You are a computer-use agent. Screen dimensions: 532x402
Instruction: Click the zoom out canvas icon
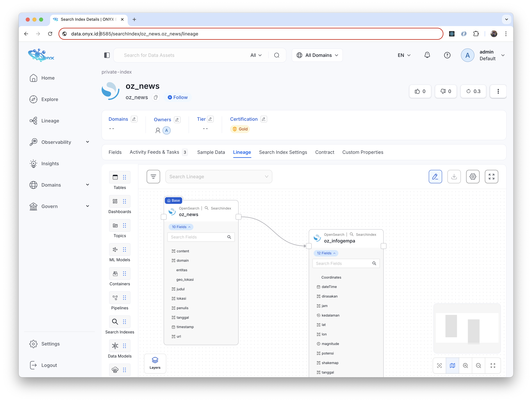coord(478,365)
